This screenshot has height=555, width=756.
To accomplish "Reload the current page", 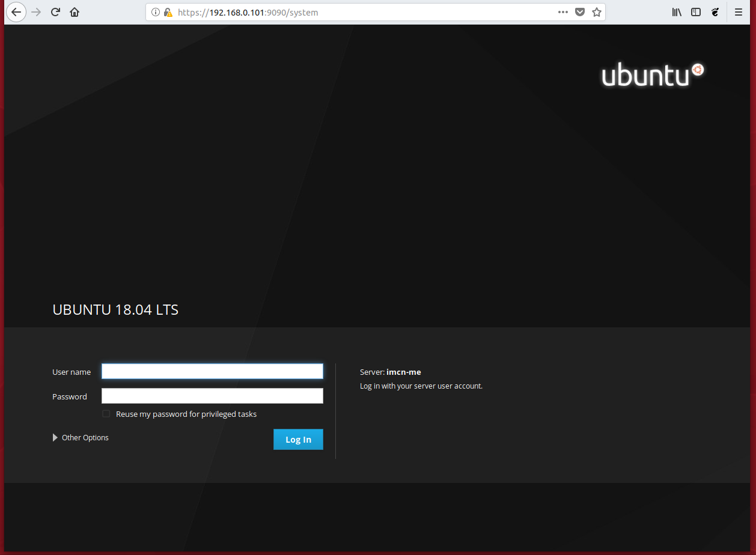I will [55, 12].
